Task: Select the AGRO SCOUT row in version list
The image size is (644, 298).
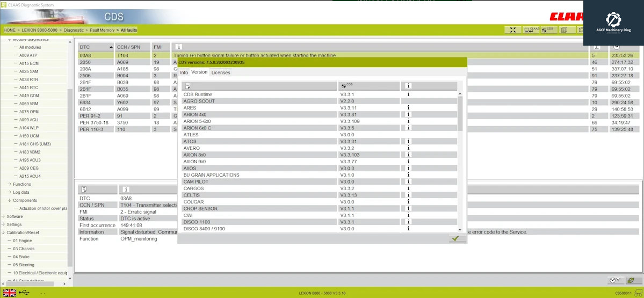Action: [319, 101]
